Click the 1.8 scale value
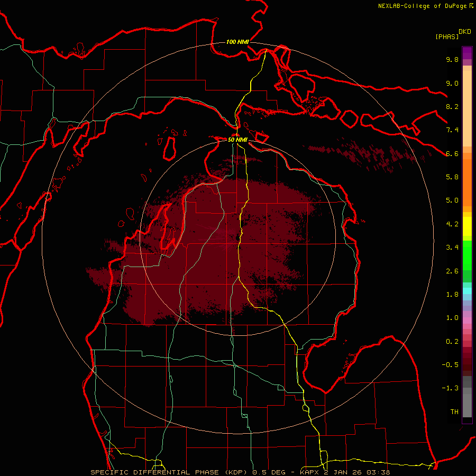 pyautogui.click(x=452, y=295)
